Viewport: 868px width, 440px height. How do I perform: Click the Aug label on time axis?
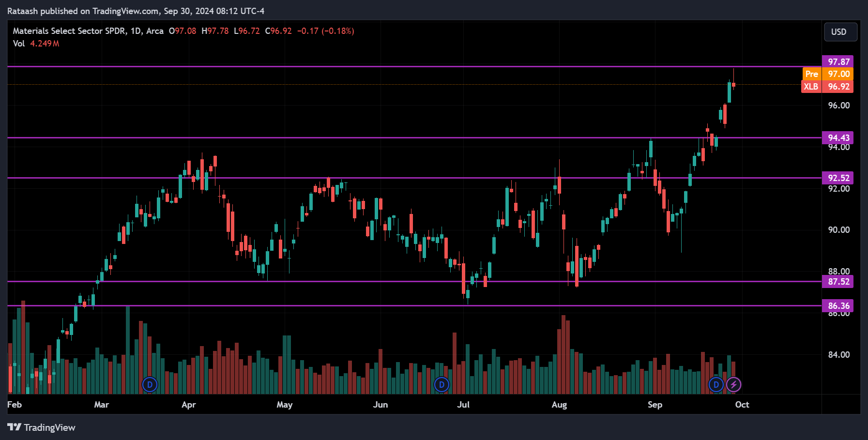tap(559, 405)
